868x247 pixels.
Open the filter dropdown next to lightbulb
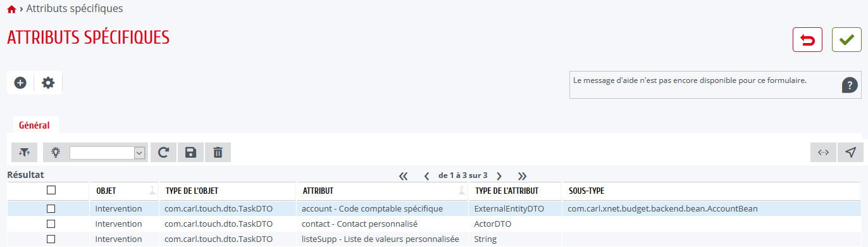(x=108, y=153)
